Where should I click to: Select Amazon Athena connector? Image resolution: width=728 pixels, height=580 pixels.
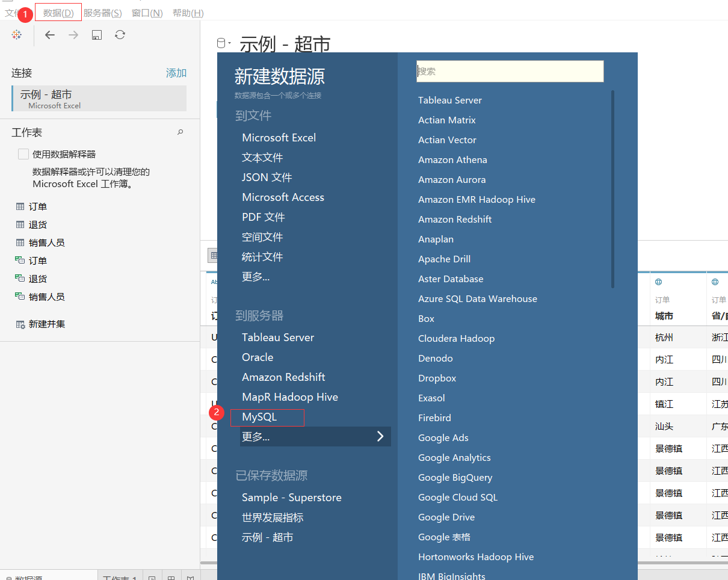(452, 159)
